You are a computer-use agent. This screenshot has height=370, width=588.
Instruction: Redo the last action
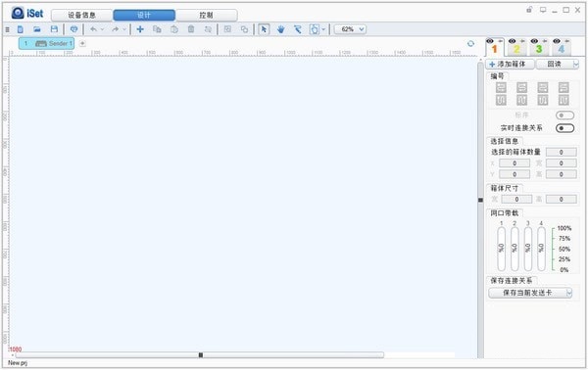tap(115, 29)
